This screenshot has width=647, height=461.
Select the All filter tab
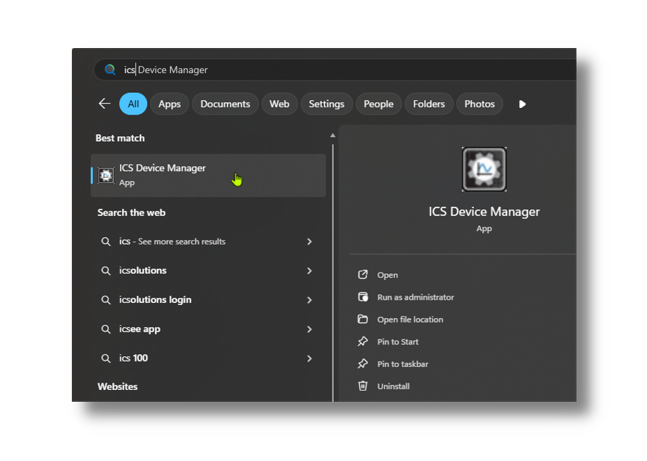133,104
